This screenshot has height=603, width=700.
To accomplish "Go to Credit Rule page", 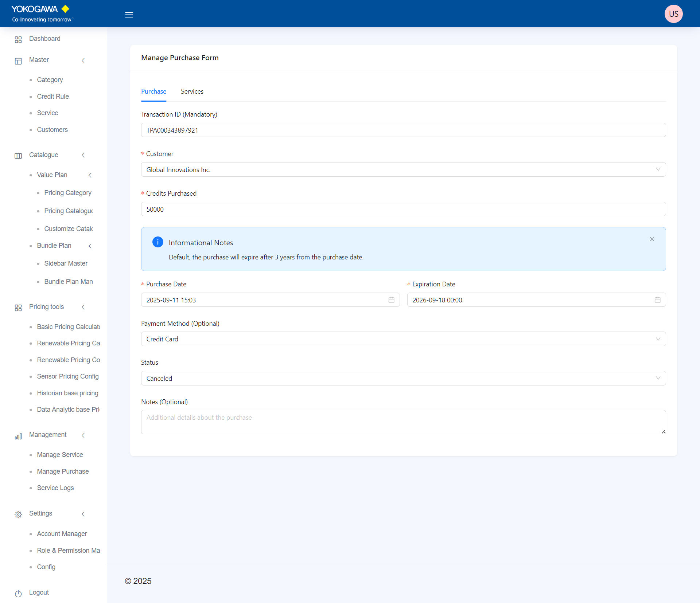I will (x=53, y=97).
